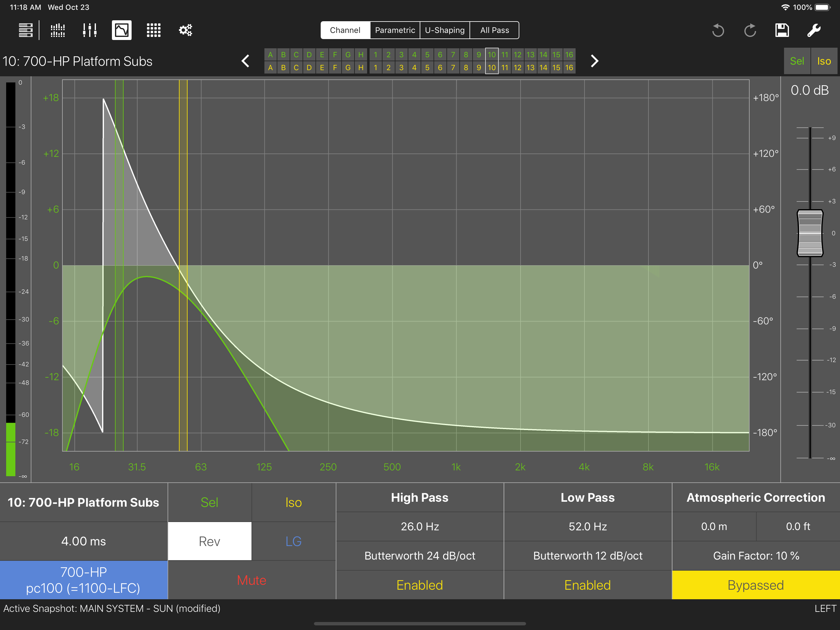Toggle Iso next to the gain readout
Image resolution: width=840 pixels, height=630 pixels.
click(x=824, y=61)
